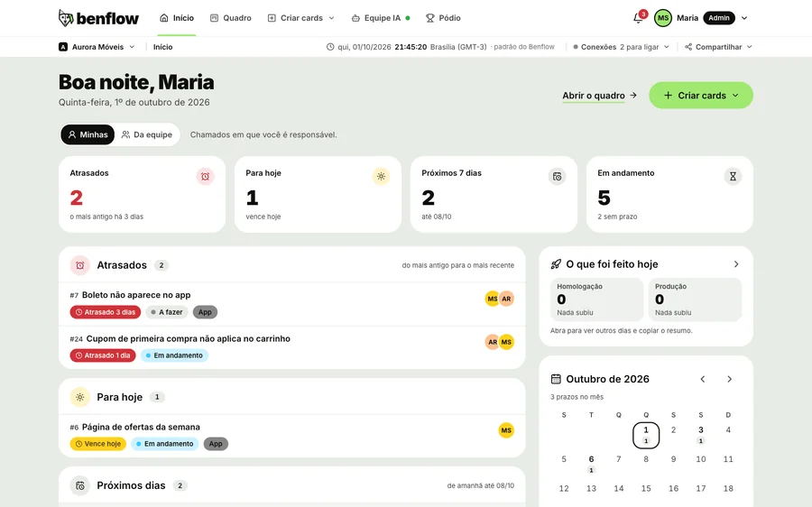Go to next month in calendar
Image resolution: width=812 pixels, height=507 pixels.
pos(729,379)
